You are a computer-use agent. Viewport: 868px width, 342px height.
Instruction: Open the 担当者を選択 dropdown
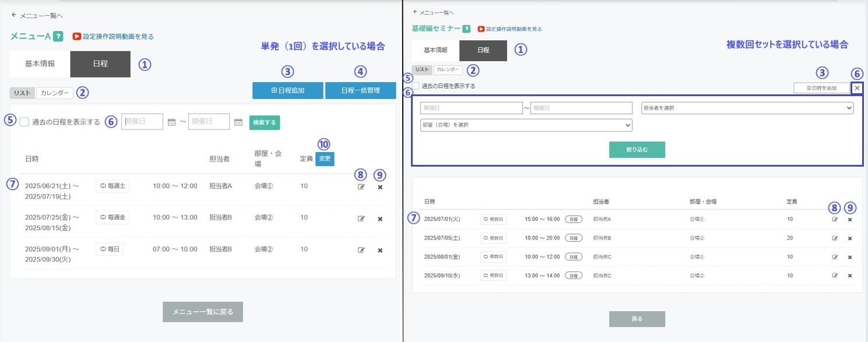[747, 108]
